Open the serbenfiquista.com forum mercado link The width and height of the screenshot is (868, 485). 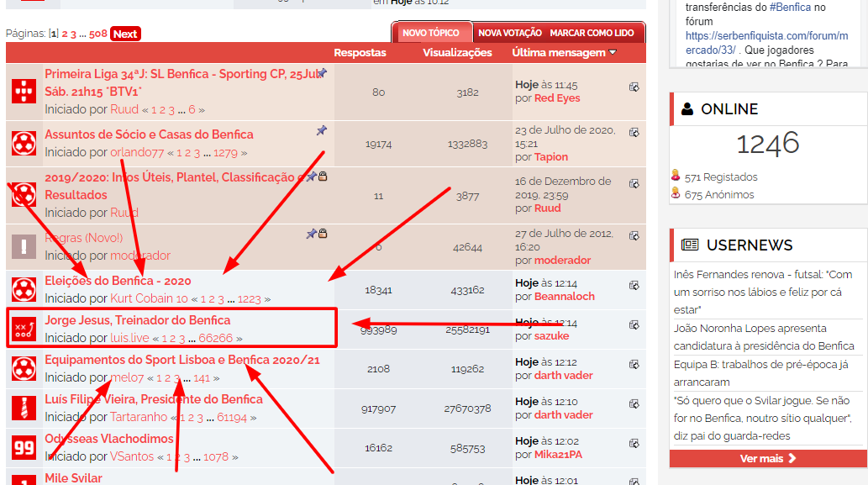(x=766, y=43)
